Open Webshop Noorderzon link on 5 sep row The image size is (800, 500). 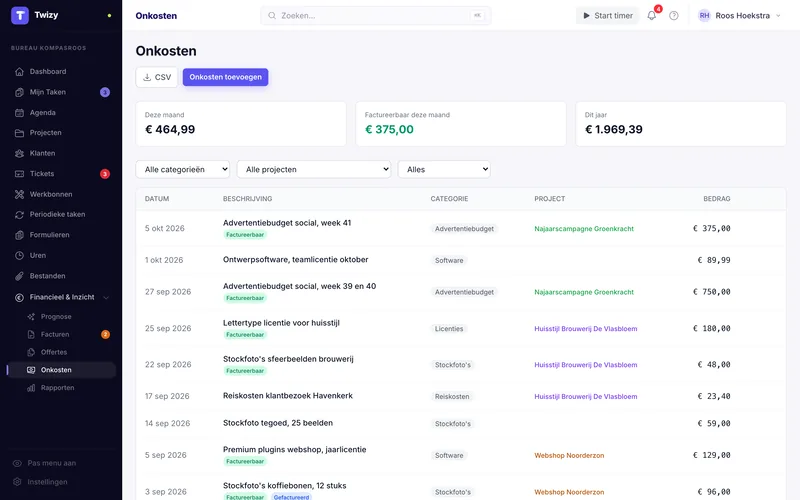569,456
